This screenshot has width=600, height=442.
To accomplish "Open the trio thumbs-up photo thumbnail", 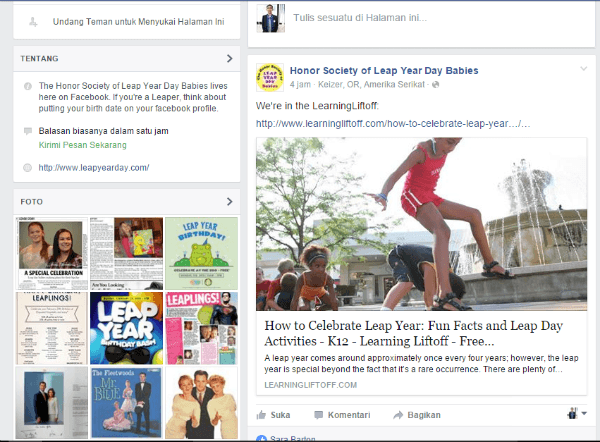I will click(201, 403).
